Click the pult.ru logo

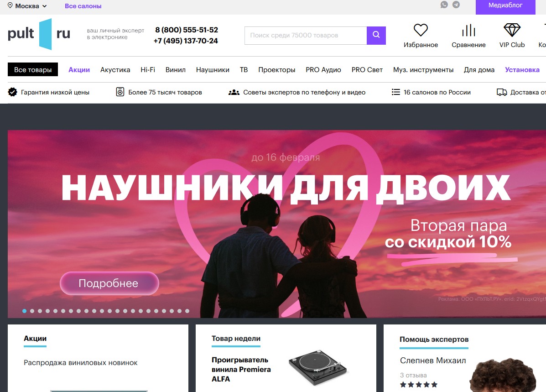pyautogui.click(x=39, y=34)
